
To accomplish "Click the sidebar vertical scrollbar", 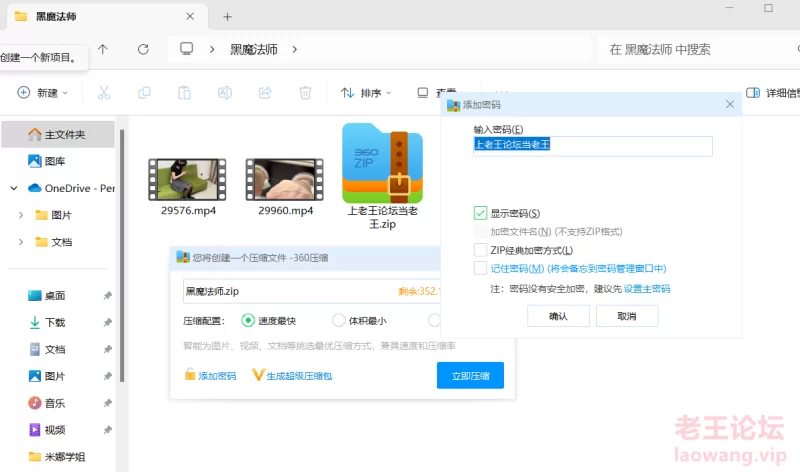I will (x=122, y=255).
